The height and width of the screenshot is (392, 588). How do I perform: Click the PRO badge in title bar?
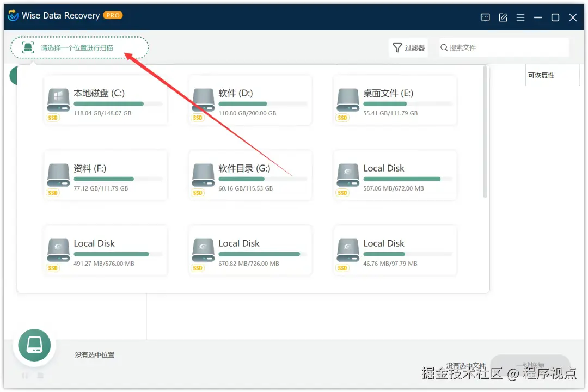[x=113, y=15]
